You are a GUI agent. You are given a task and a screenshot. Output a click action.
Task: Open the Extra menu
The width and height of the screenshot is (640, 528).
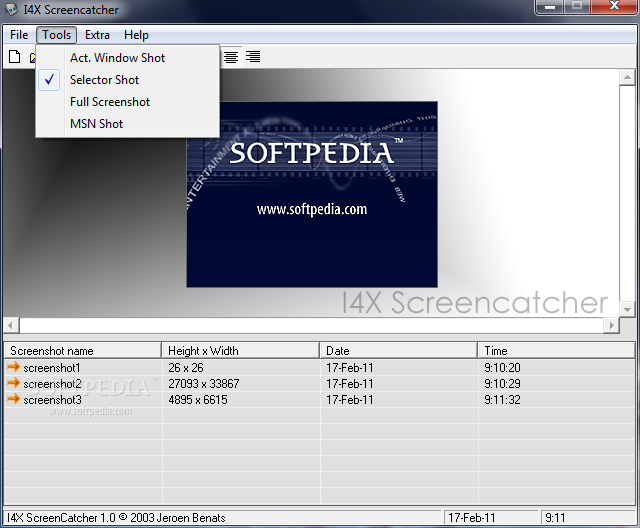(x=97, y=35)
